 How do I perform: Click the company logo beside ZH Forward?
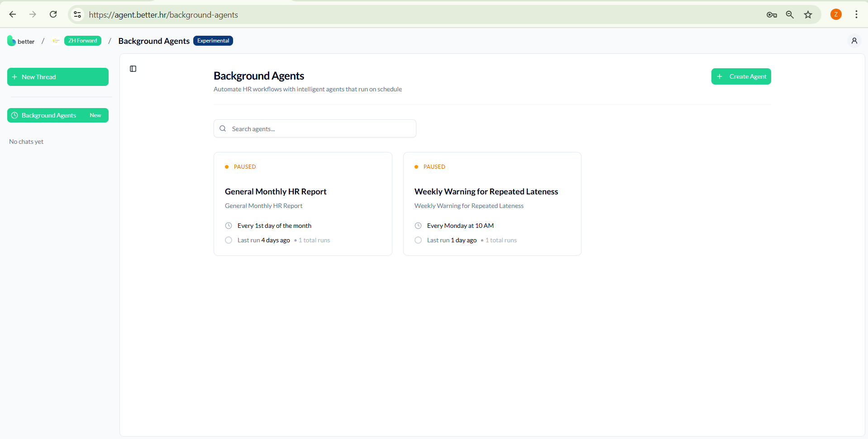click(56, 41)
